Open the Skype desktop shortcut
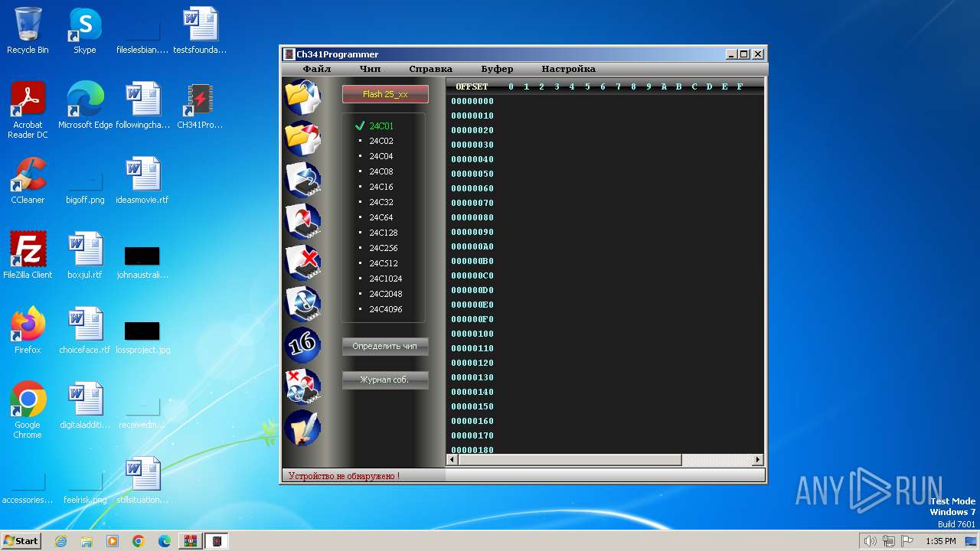Image resolution: width=980 pixels, height=551 pixels. point(85,31)
